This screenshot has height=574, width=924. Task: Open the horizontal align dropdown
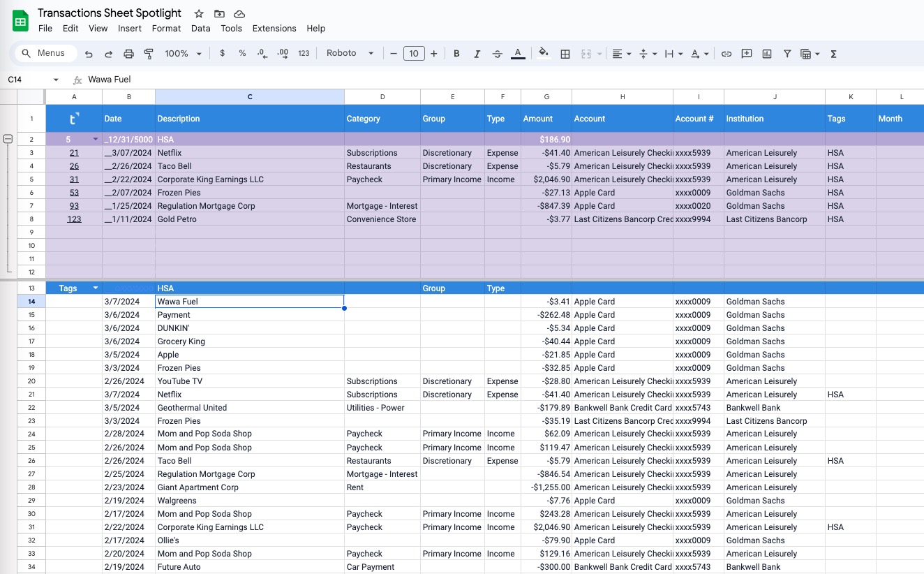(x=621, y=54)
